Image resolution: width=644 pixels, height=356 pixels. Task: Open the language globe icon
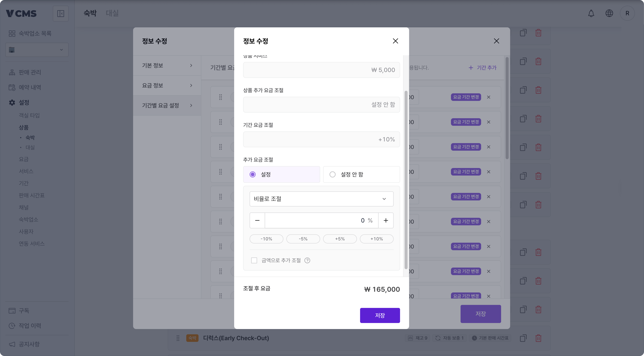609,13
